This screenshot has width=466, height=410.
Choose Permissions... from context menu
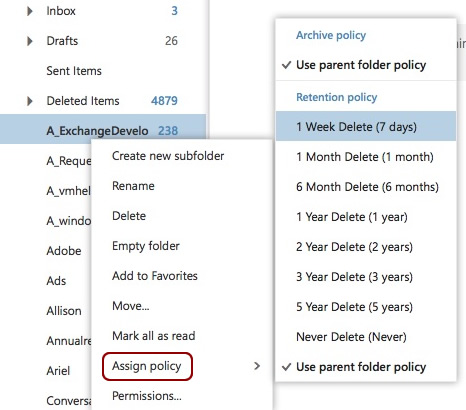(147, 396)
